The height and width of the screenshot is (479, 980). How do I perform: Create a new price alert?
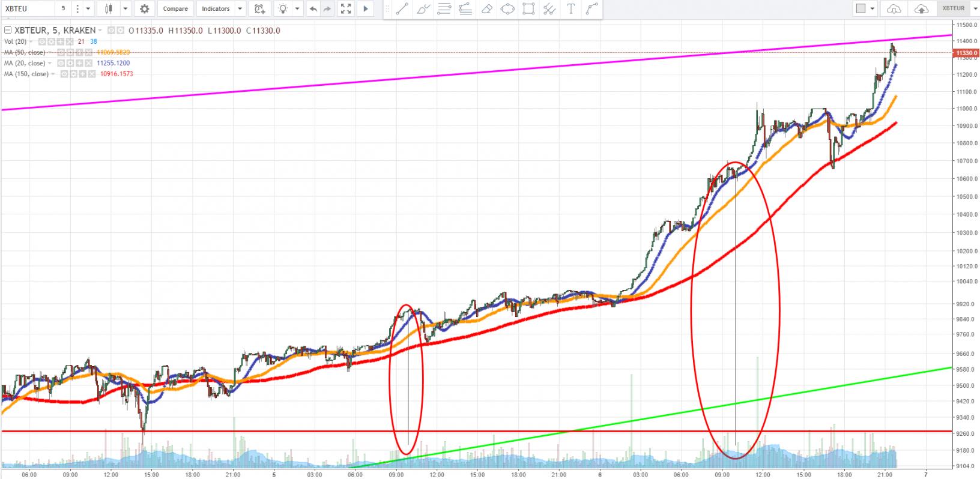click(x=259, y=8)
